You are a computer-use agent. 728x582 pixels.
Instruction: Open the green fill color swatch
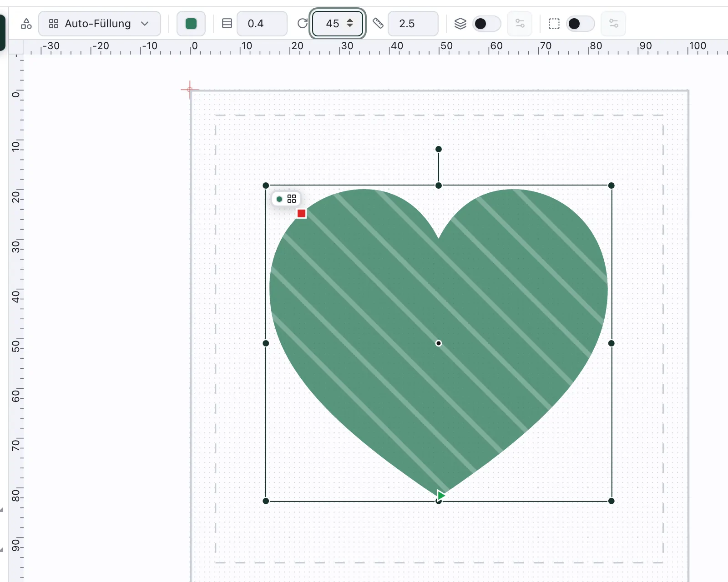[x=191, y=24]
